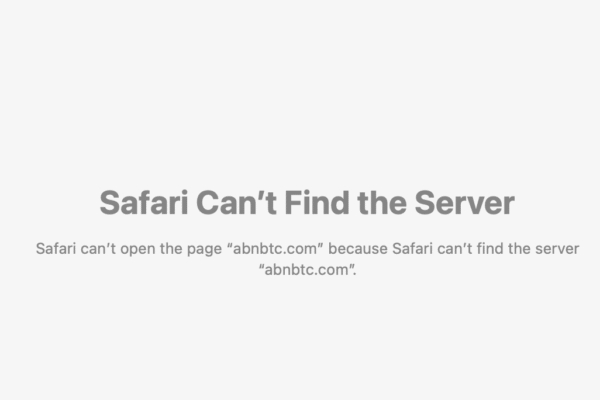Click "Safari" at the start of the description
Screen dimensions: 600x400
[x=56, y=249]
